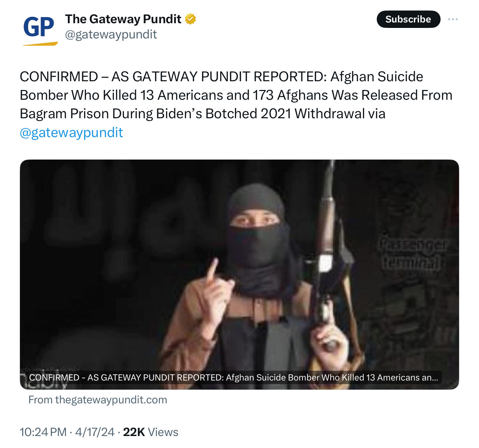479x448 pixels.
Task: Open The Gateway Pundit display name
Action: [123, 19]
